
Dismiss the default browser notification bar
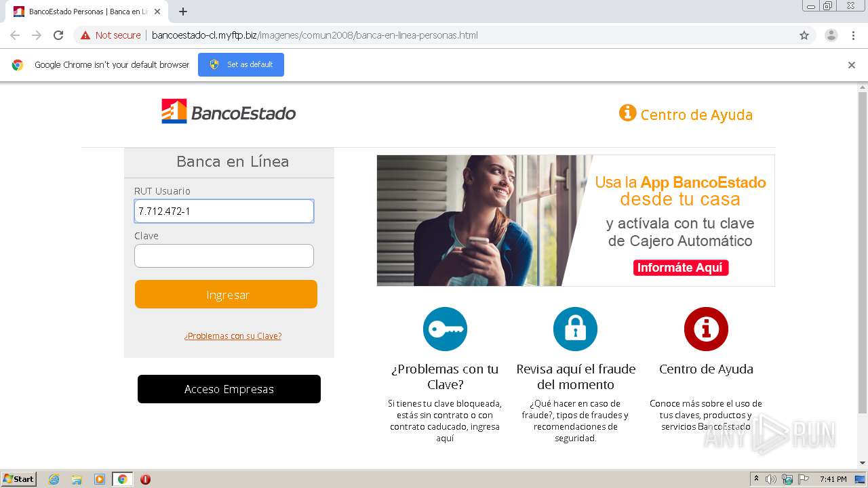click(852, 65)
